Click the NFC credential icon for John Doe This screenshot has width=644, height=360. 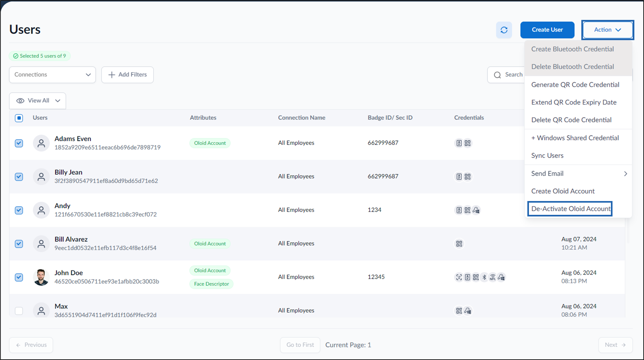pos(493,277)
